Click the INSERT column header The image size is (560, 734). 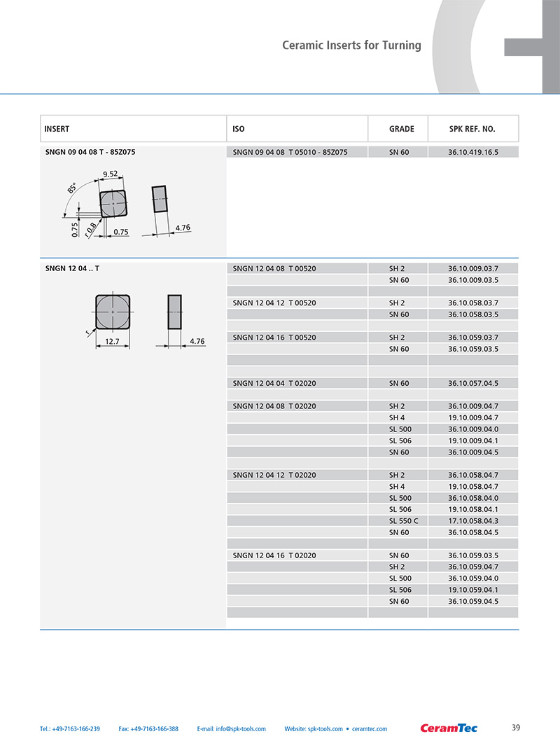[x=57, y=129]
